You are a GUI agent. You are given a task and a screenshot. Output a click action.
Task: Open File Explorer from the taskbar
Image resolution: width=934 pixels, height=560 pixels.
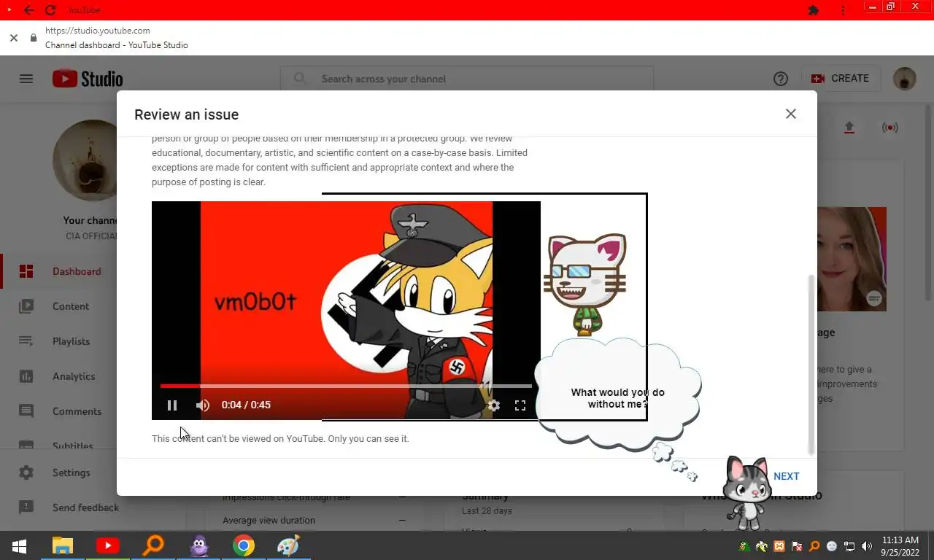click(x=63, y=545)
